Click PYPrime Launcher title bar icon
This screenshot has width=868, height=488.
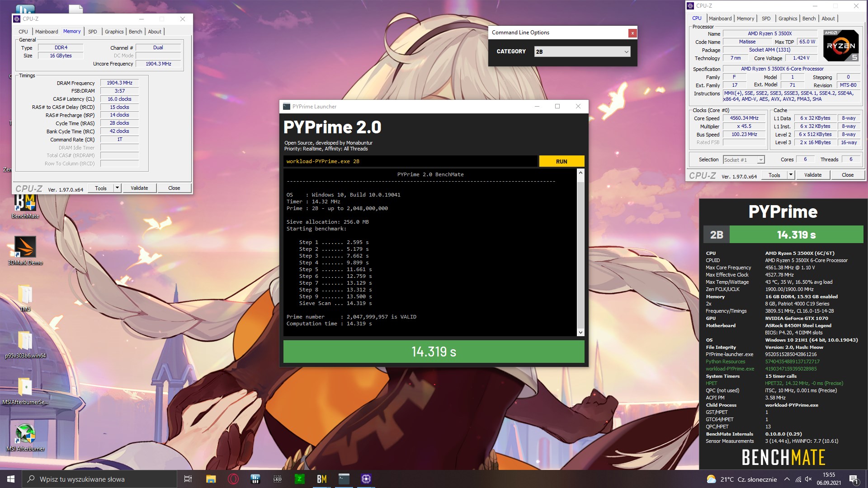point(287,107)
